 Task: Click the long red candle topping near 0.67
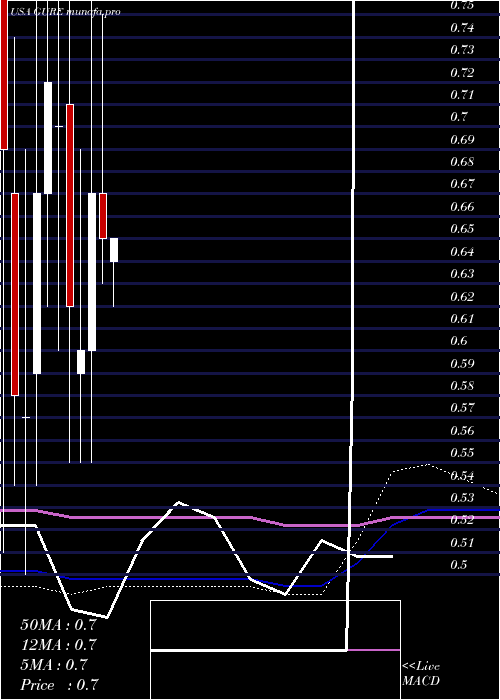[15, 295]
